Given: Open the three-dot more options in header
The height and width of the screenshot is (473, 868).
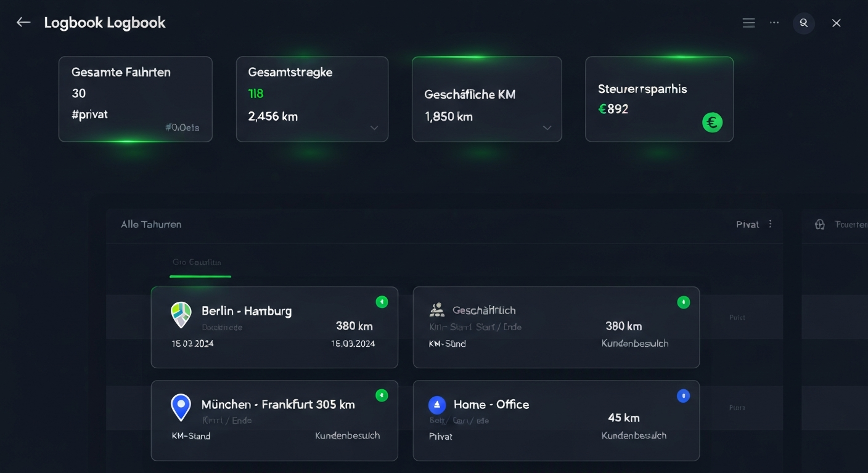Looking at the screenshot, I should coord(774,23).
